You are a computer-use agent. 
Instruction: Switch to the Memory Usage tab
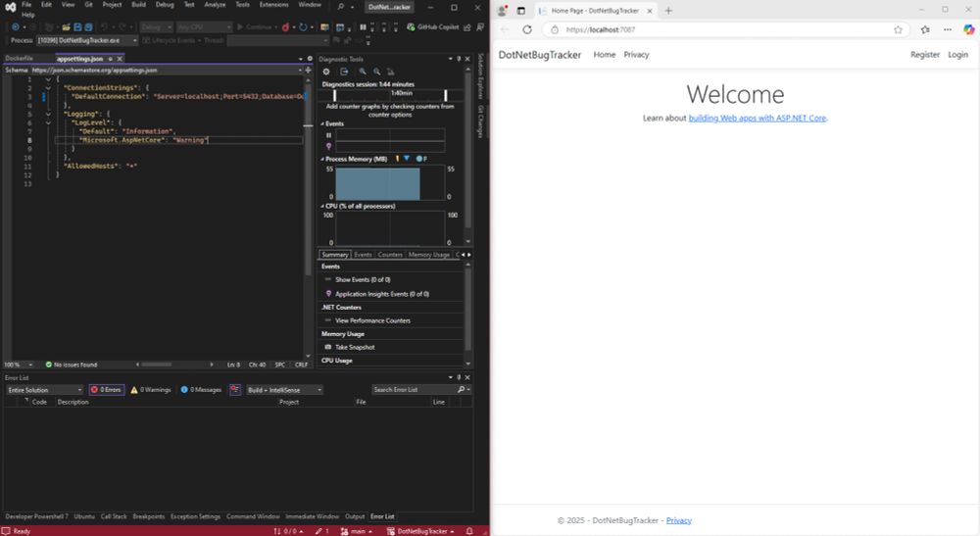click(429, 255)
